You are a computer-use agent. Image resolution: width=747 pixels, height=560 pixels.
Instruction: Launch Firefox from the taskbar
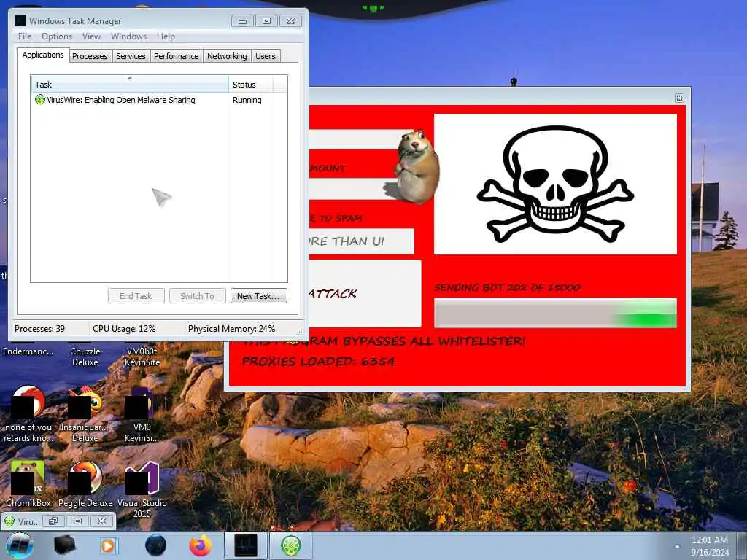(x=201, y=545)
